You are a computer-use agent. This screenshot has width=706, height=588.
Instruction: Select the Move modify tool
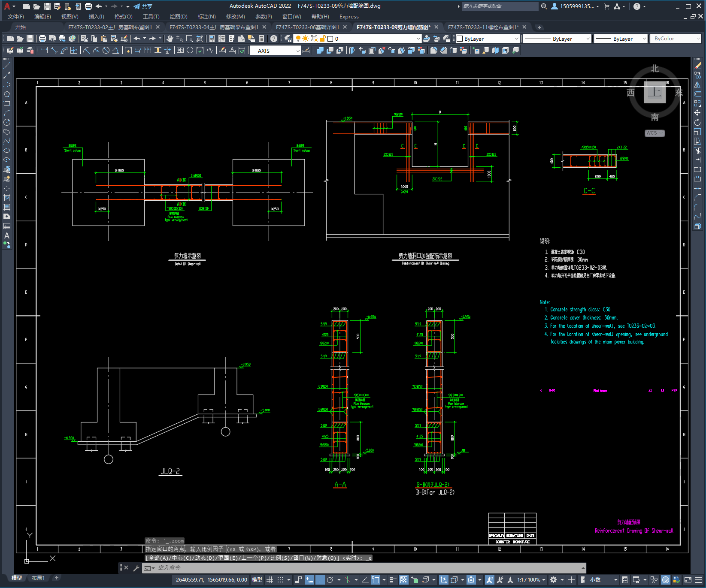point(697,113)
